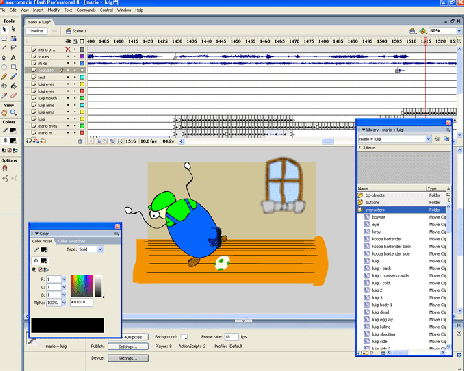Open the Alpha value slider dropdown
This screenshot has height=371, width=464.
click(x=64, y=303)
